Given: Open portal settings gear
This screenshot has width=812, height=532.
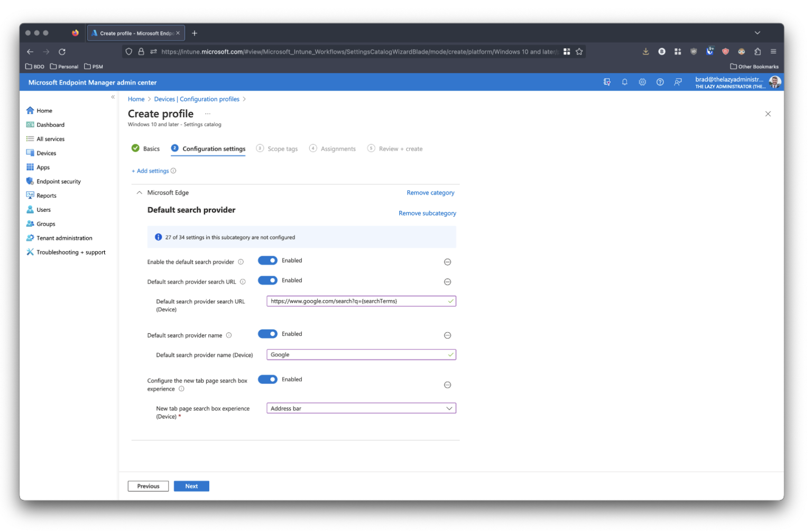Looking at the screenshot, I should tap(642, 82).
